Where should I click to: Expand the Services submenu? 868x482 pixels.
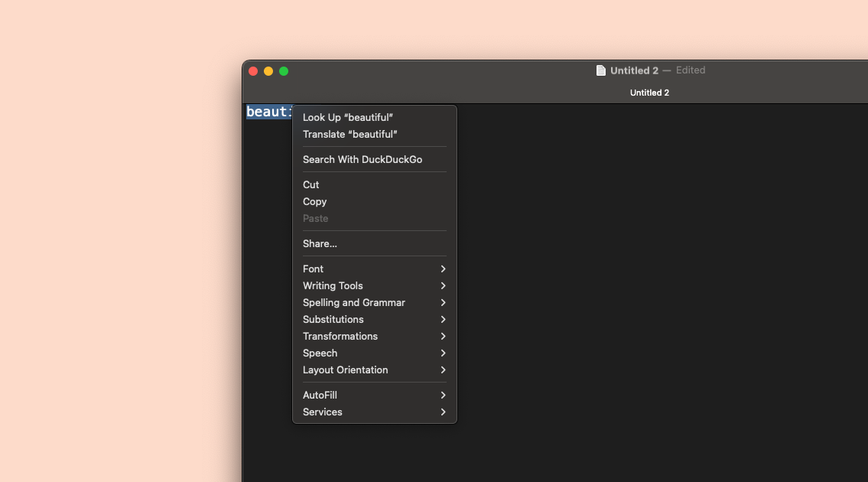tap(374, 412)
